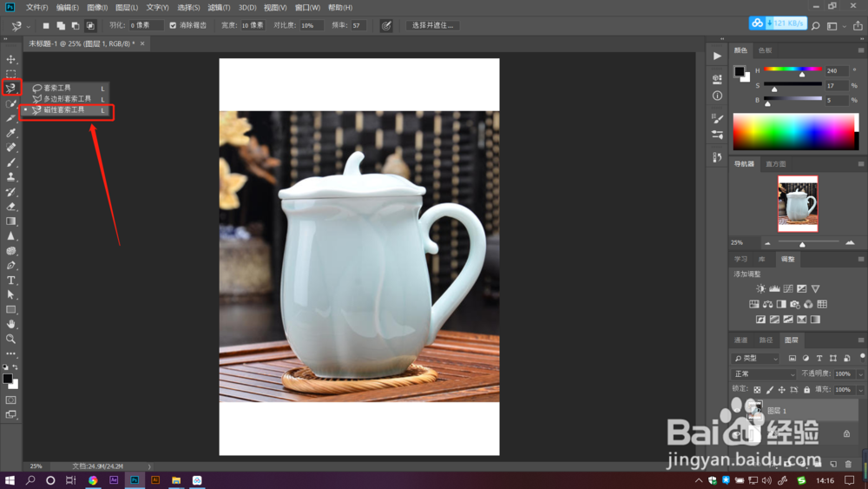Select the Hand tool
Image resolution: width=868 pixels, height=489 pixels.
coord(10,324)
